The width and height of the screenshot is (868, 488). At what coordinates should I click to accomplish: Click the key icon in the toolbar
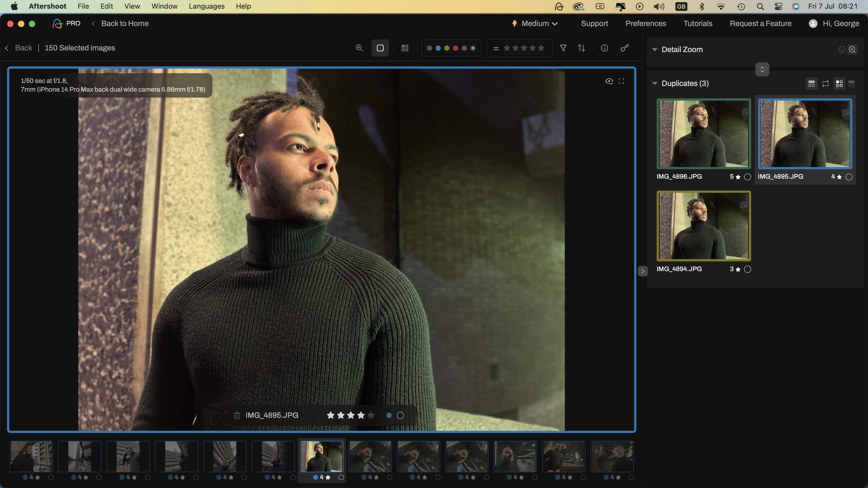pos(624,48)
